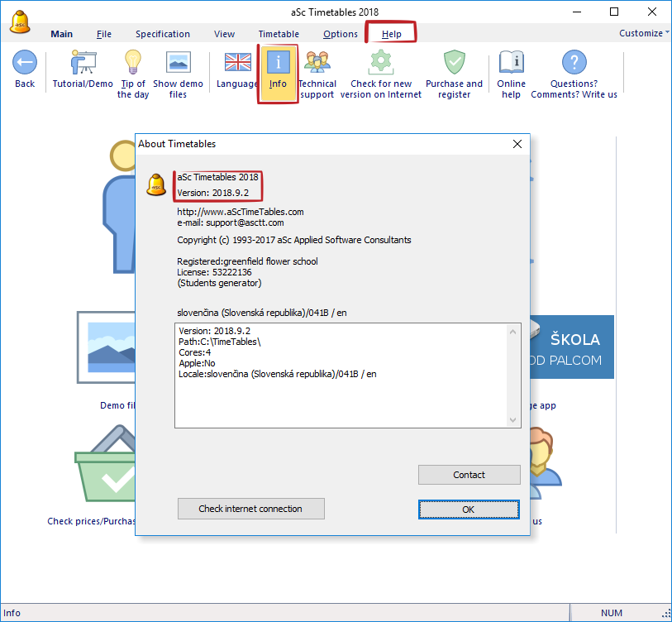Click the Info toolbar icon
This screenshot has height=622, width=672.
278,63
